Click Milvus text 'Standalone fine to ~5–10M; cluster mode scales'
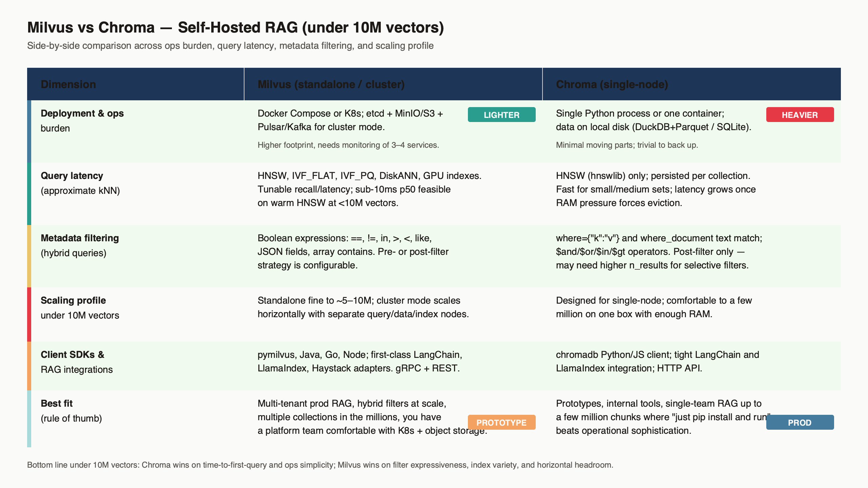This screenshot has height=488, width=868. point(359,300)
